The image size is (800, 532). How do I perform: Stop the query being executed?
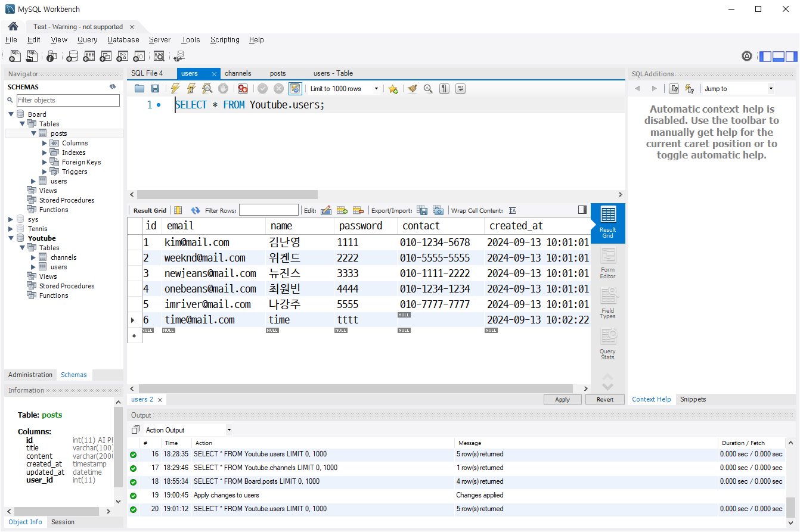click(x=223, y=89)
